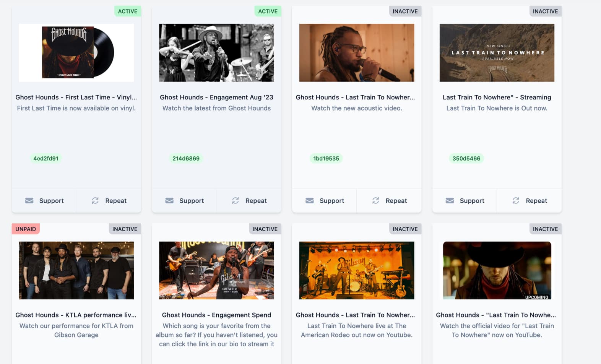This screenshot has width=601, height=364.
Task: Click envelope icon on First Last Time Vinyl card
Action: point(29,201)
